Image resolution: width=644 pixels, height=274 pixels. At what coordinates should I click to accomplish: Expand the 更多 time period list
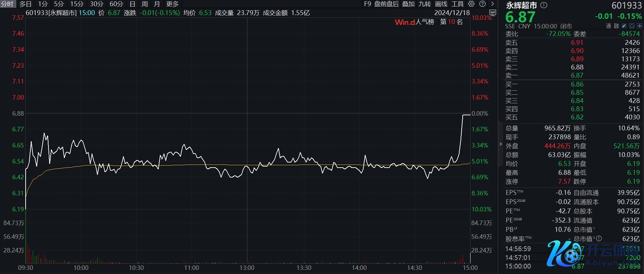[x=172, y=4]
